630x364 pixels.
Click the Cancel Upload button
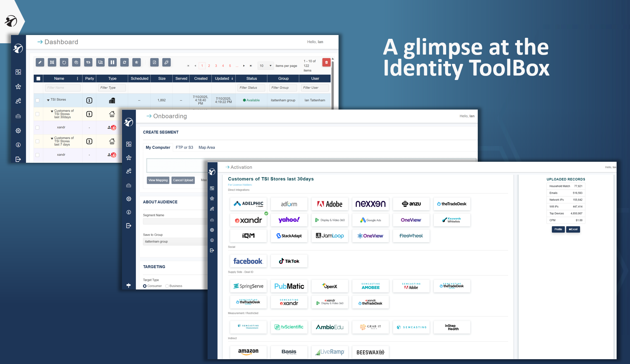click(x=183, y=180)
